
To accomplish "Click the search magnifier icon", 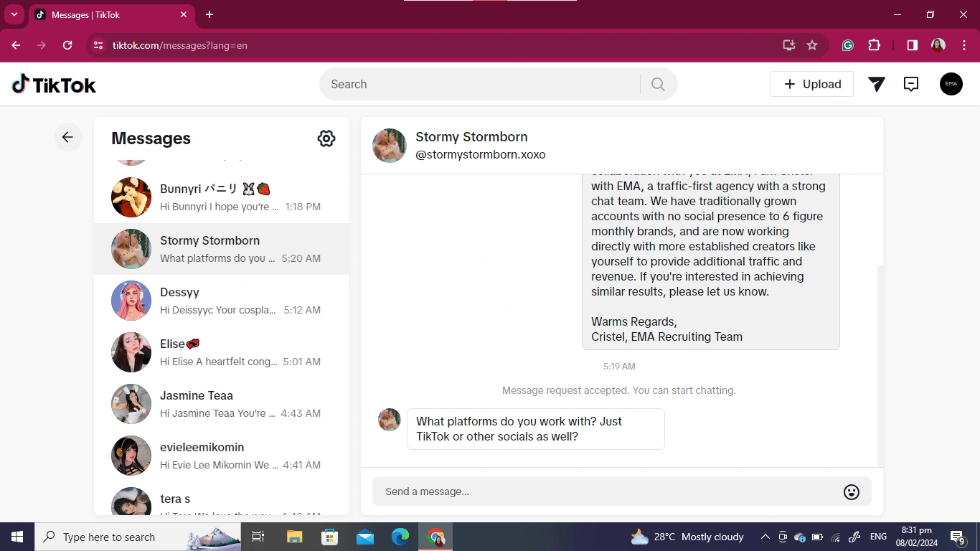I will point(658,84).
